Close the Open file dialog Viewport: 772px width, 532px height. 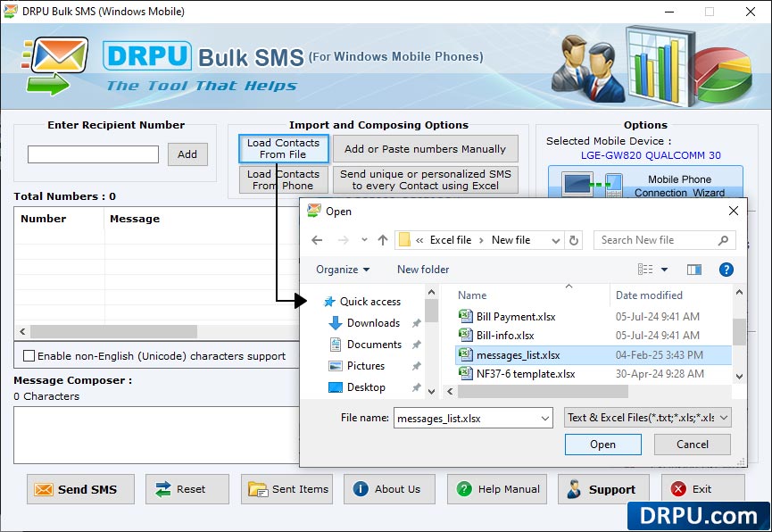point(733,211)
